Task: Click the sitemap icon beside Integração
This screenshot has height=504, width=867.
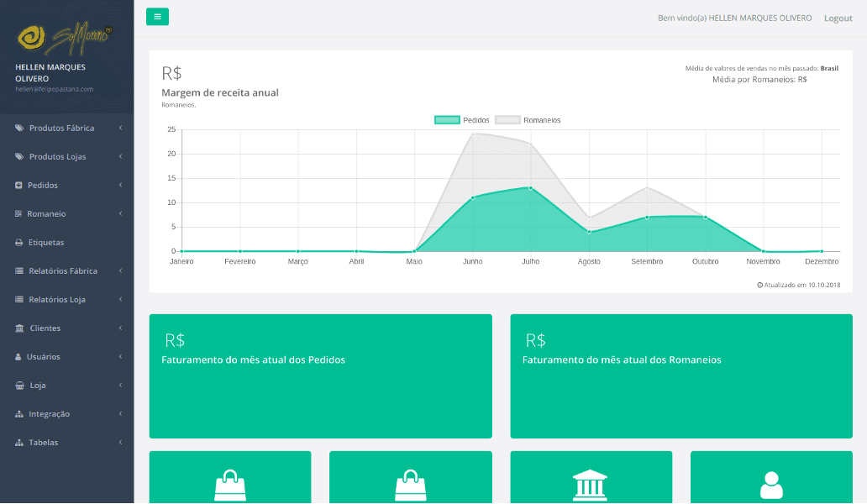Action: (19, 414)
